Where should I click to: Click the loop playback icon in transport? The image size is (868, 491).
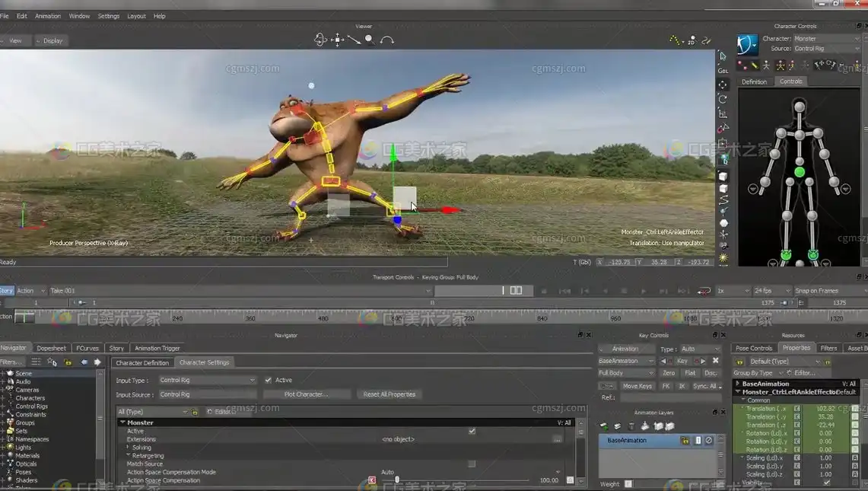pos(704,291)
